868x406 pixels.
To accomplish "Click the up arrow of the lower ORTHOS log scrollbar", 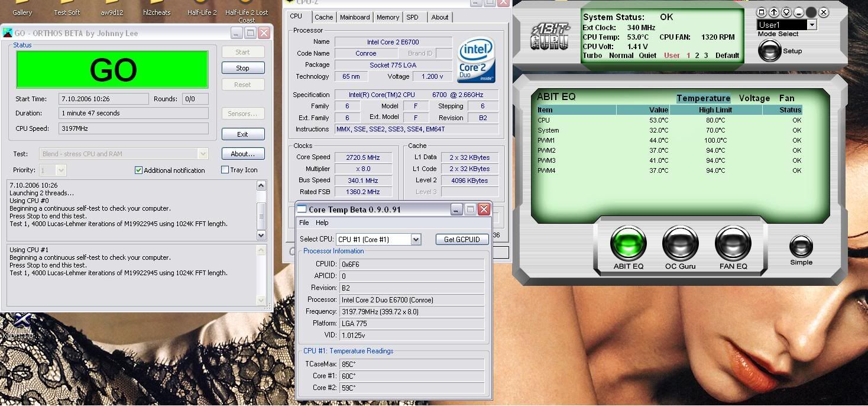I will click(261, 250).
